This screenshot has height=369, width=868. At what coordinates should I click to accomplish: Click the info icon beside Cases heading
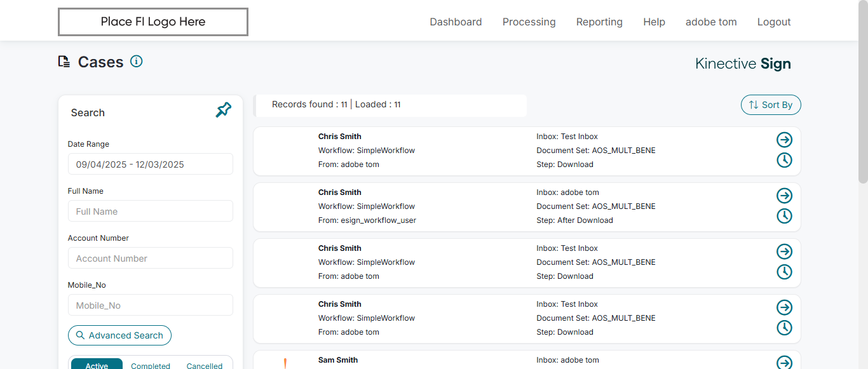point(136,61)
